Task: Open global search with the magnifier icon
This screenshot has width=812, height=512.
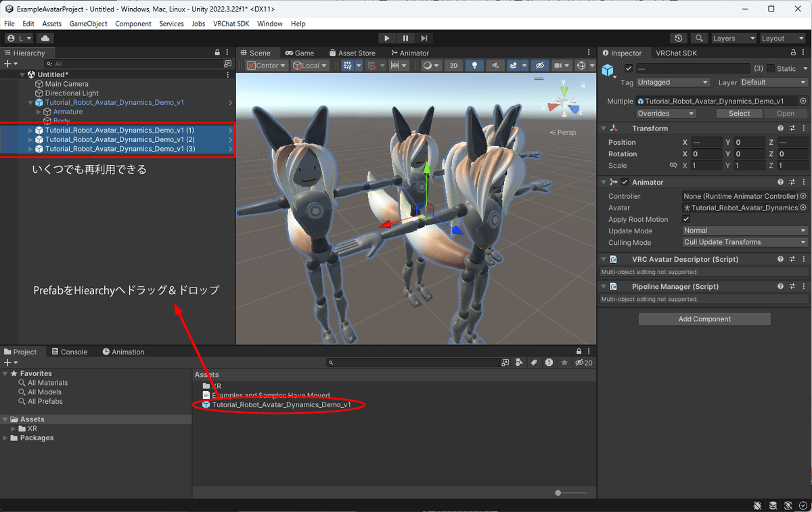Action: (699, 38)
